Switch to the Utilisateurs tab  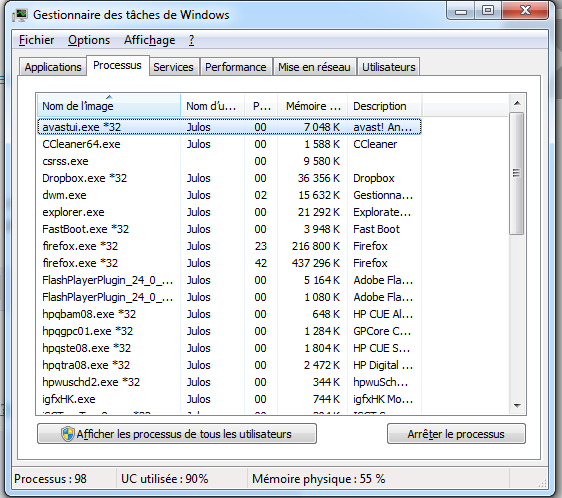389,67
